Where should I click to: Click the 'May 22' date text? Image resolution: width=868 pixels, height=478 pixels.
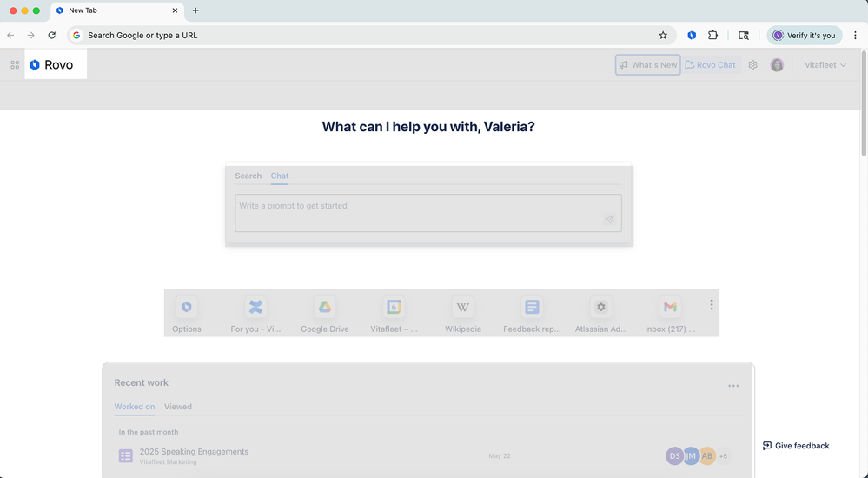(x=500, y=456)
